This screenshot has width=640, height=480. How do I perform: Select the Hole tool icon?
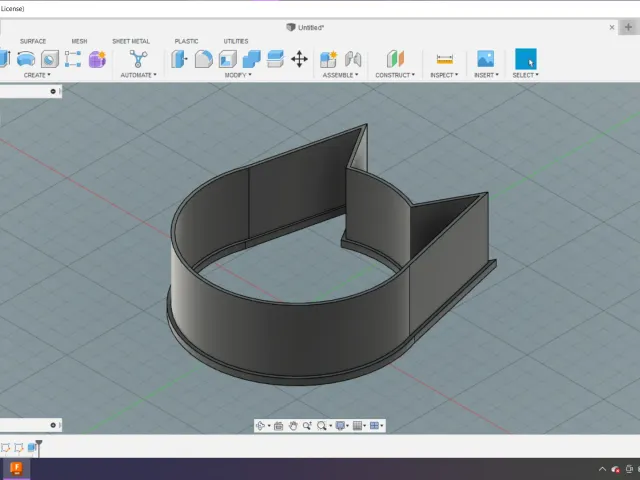coord(50,59)
